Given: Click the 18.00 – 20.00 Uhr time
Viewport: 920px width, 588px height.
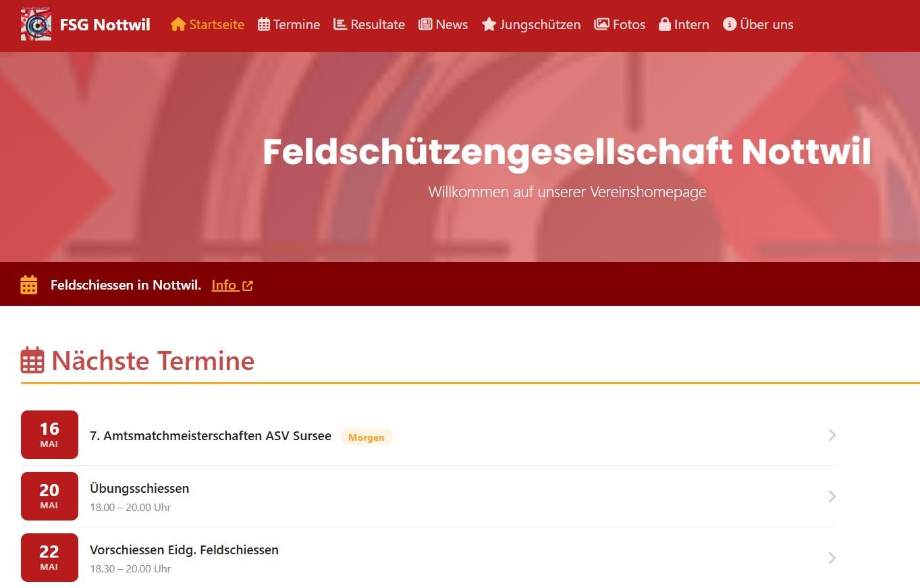Looking at the screenshot, I should tap(130, 508).
